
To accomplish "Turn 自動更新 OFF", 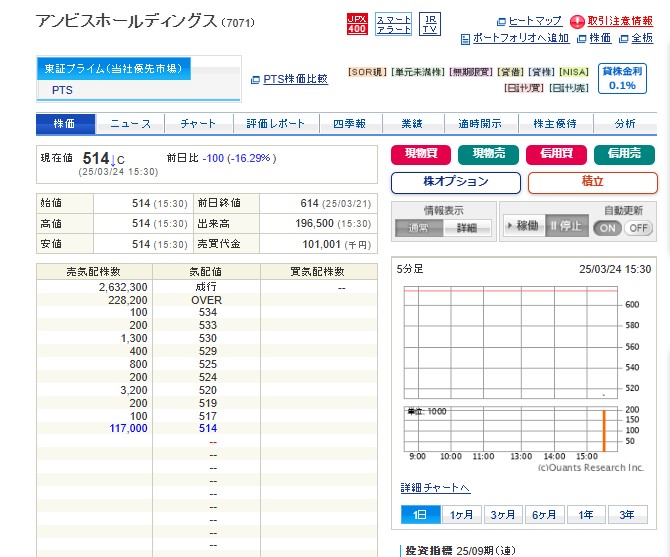I will click(x=638, y=228).
